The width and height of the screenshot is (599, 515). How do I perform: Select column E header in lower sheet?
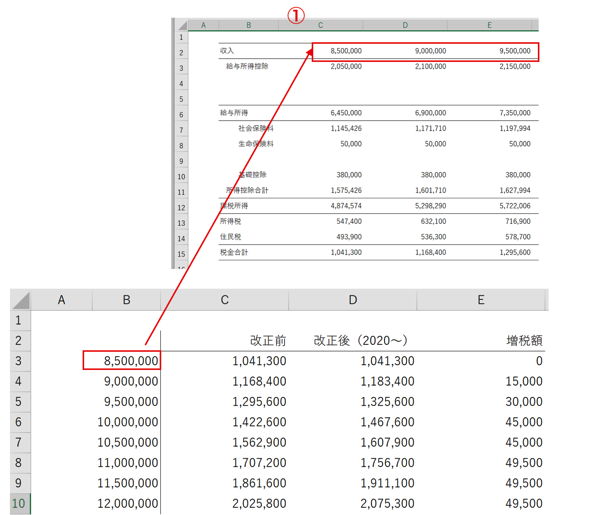481,300
